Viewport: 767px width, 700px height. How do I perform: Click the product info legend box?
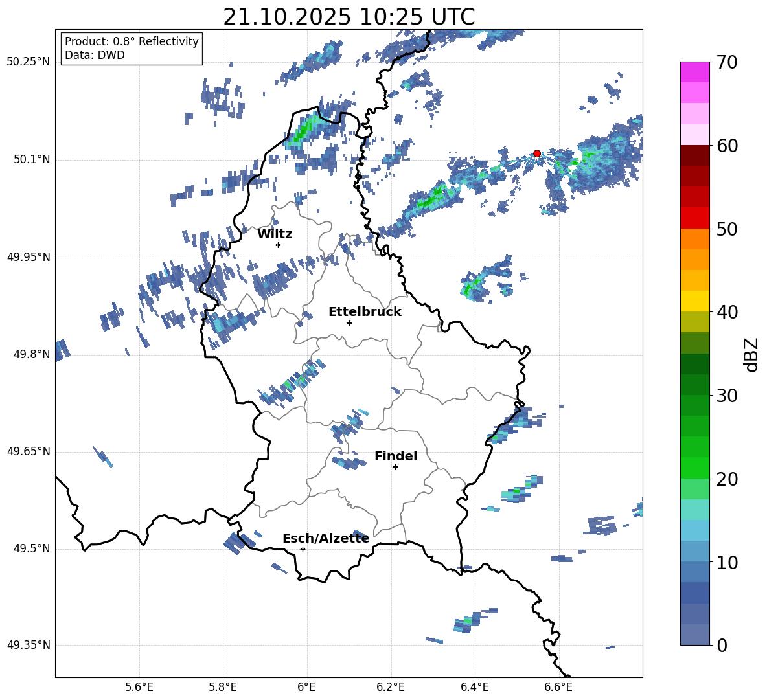click(x=131, y=48)
